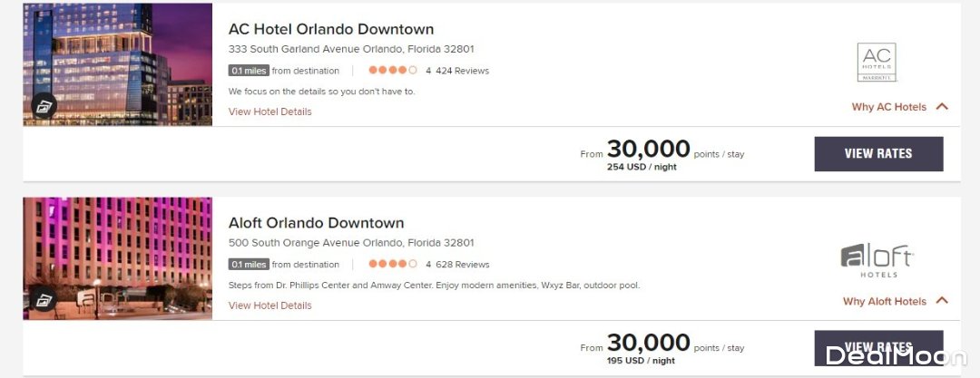Click the AC Hotels Marriott brand logo
Screen dimensions: 980x378
tap(877, 63)
